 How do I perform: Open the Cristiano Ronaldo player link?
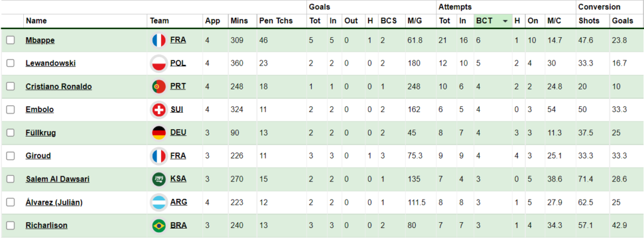tap(58, 86)
